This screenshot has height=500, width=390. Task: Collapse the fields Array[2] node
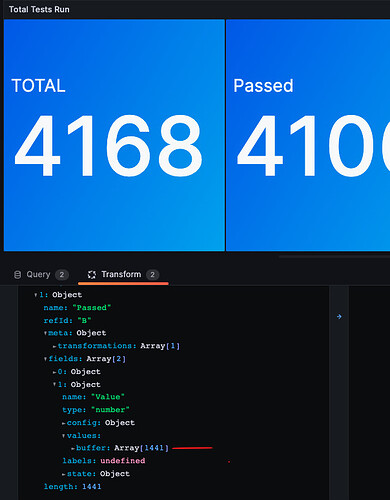coord(45,359)
